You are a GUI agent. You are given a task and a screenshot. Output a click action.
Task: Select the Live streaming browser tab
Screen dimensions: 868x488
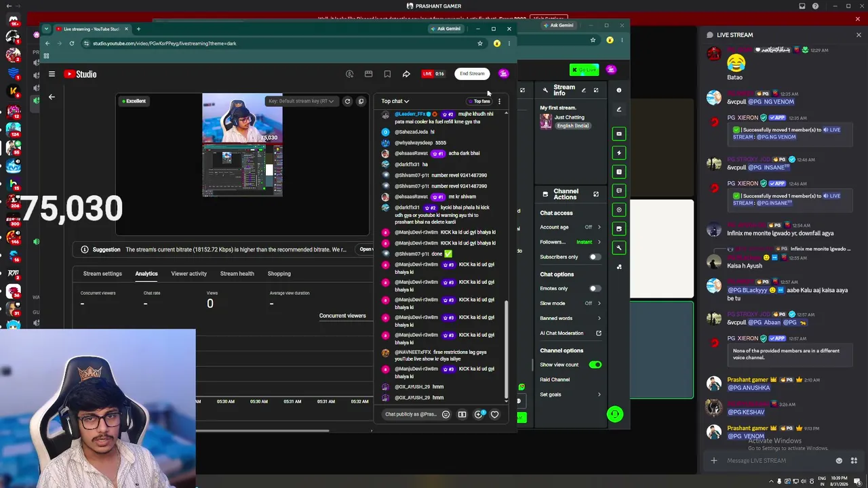(x=92, y=29)
